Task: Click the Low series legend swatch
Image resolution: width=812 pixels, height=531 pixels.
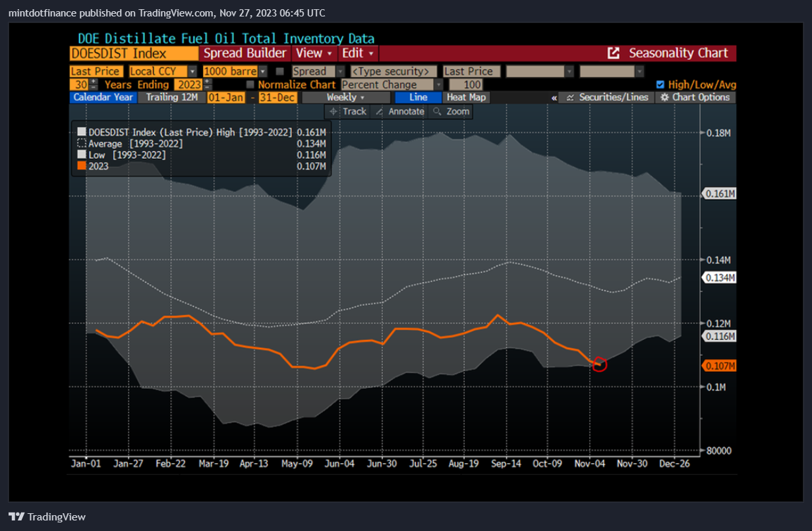Action: click(x=82, y=155)
